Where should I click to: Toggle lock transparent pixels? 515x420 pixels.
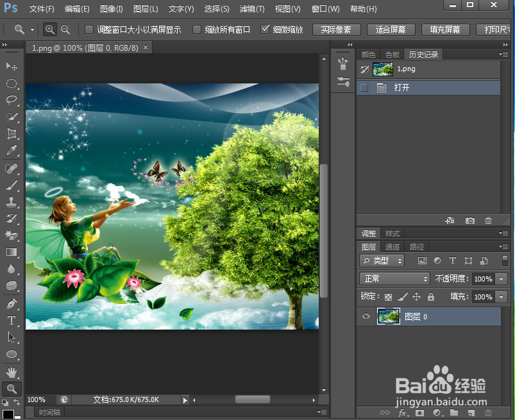(388, 297)
